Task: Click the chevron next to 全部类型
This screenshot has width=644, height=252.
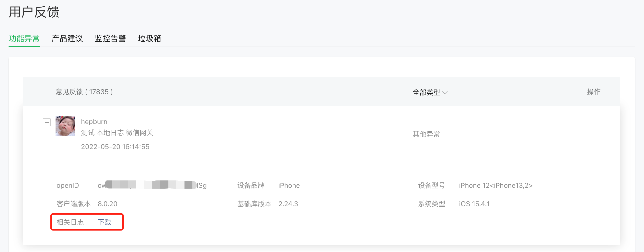Action: pyautogui.click(x=445, y=93)
